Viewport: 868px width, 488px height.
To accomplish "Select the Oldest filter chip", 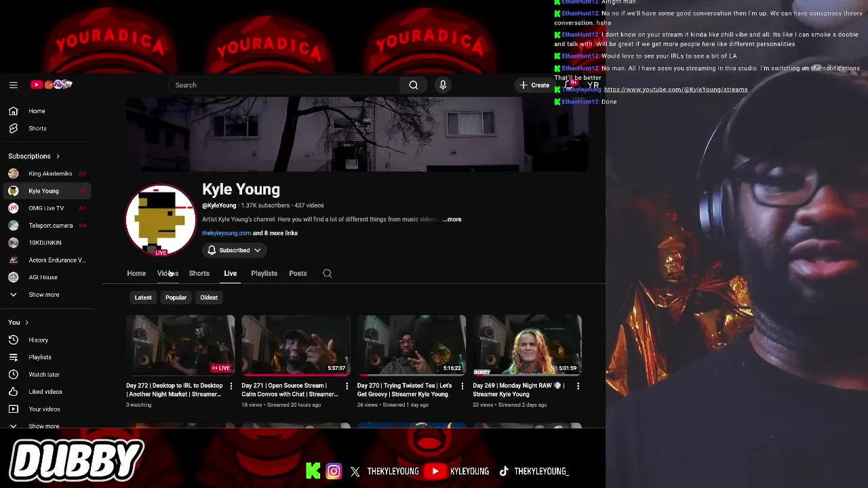I will coord(209,298).
